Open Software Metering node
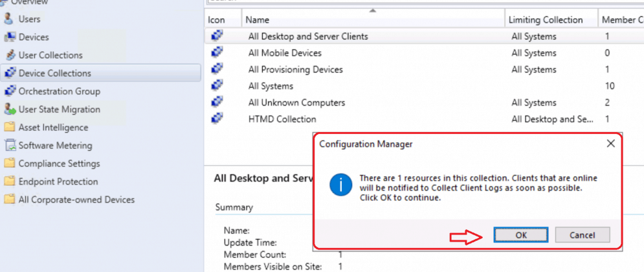Viewport: 644px width, 272px height. (56, 146)
